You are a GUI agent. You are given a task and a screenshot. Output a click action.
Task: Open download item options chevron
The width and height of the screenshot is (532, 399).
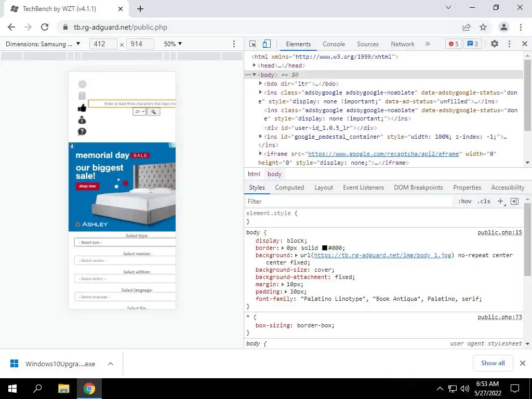(111, 364)
